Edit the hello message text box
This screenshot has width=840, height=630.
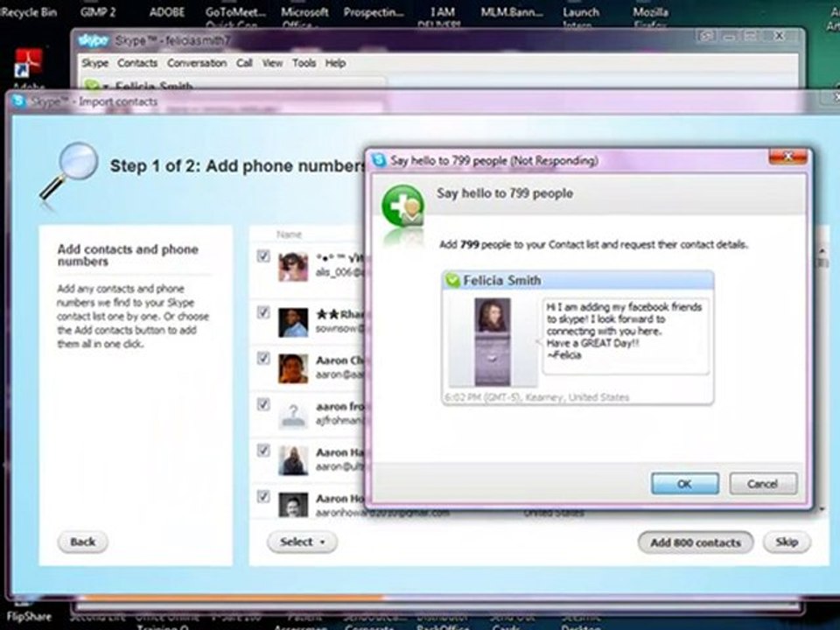pyautogui.click(x=625, y=336)
